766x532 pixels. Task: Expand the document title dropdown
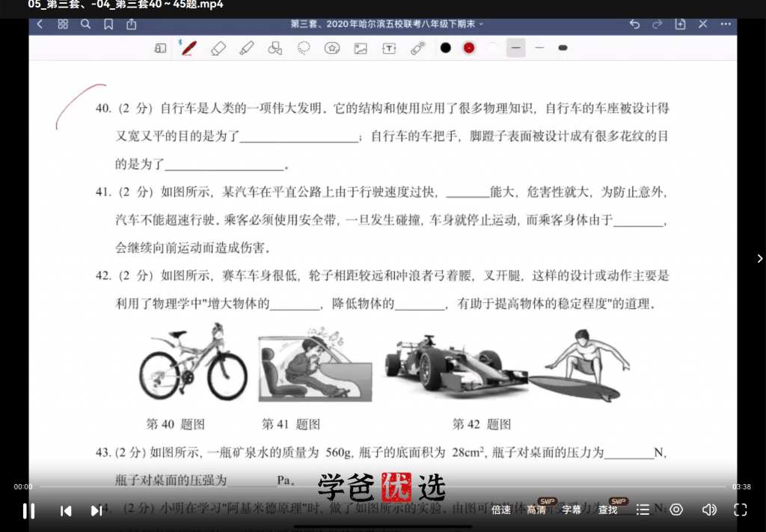point(481,24)
